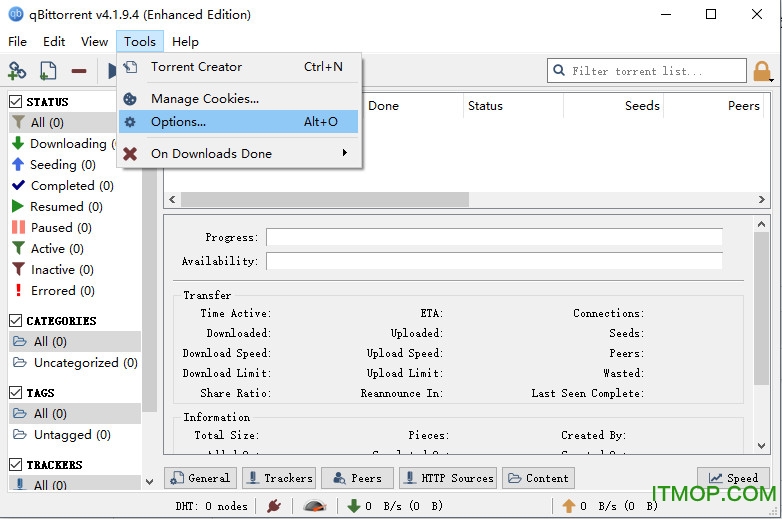Viewport: 782px width, 519px height.
Task: Switch to the Content tab
Action: click(x=538, y=478)
